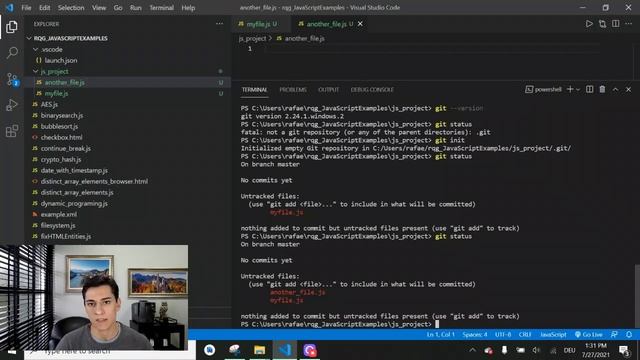Close the another_file.js editor tab

tap(360, 24)
